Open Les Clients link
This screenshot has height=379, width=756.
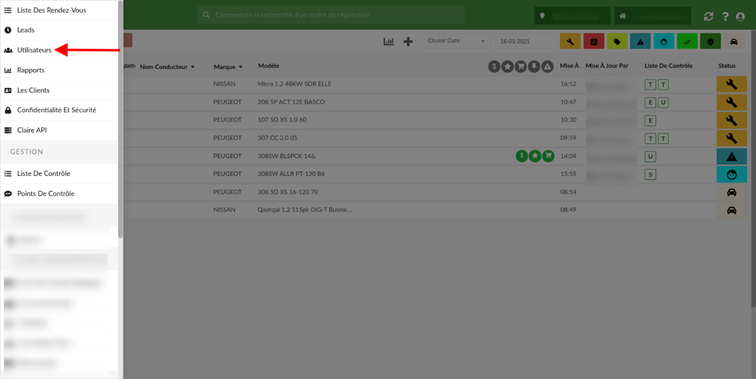pos(33,90)
